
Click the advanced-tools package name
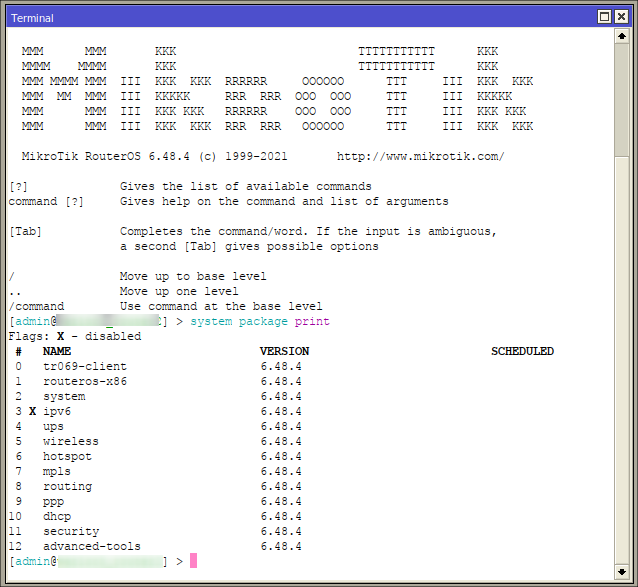pyautogui.click(x=91, y=546)
